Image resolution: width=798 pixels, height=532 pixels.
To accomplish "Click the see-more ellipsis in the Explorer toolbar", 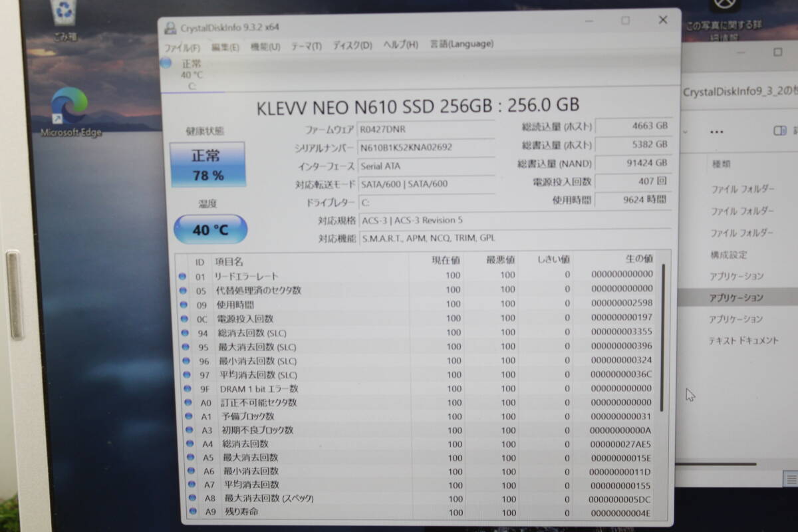I will tap(716, 132).
